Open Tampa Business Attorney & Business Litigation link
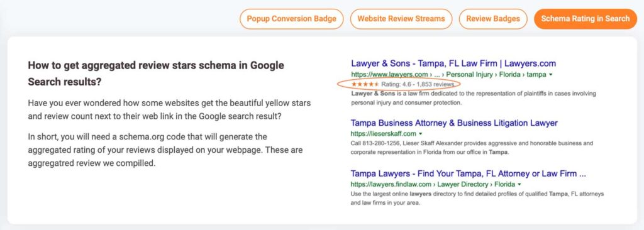 tap(454, 123)
